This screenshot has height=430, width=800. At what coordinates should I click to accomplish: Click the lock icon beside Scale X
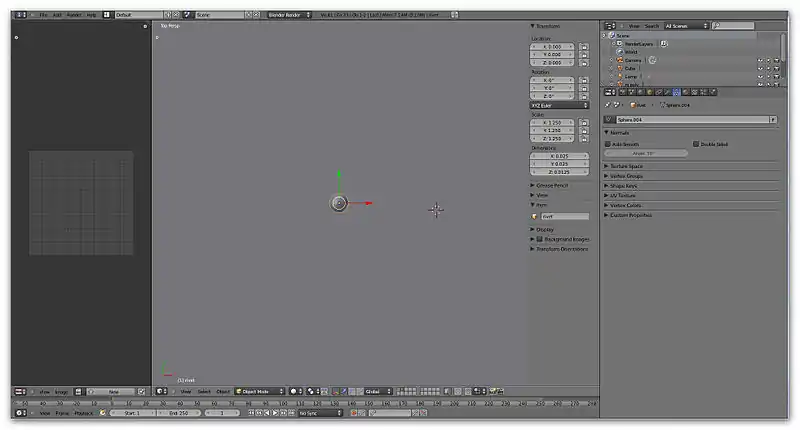point(584,122)
